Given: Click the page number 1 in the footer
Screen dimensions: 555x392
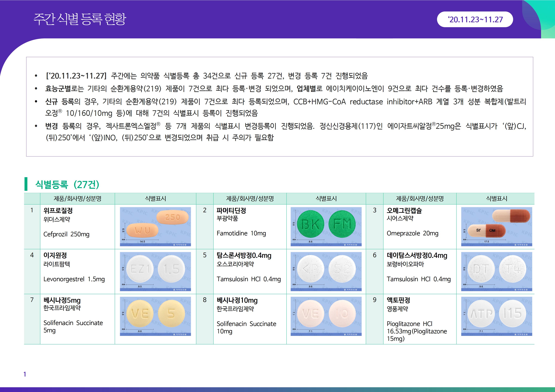Looking at the screenshot, I should tap(25, 374).
